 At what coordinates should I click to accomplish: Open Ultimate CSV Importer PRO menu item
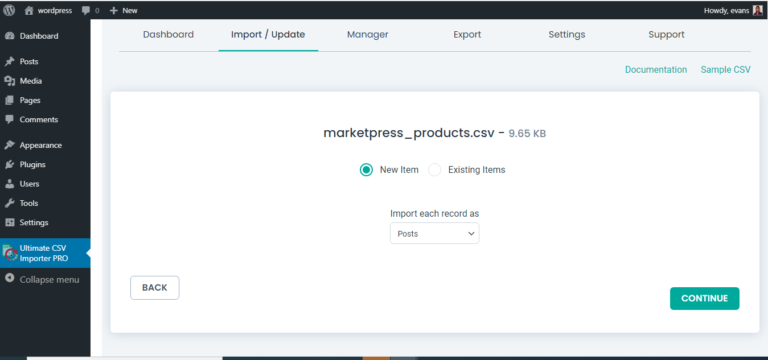pos(45,253)
